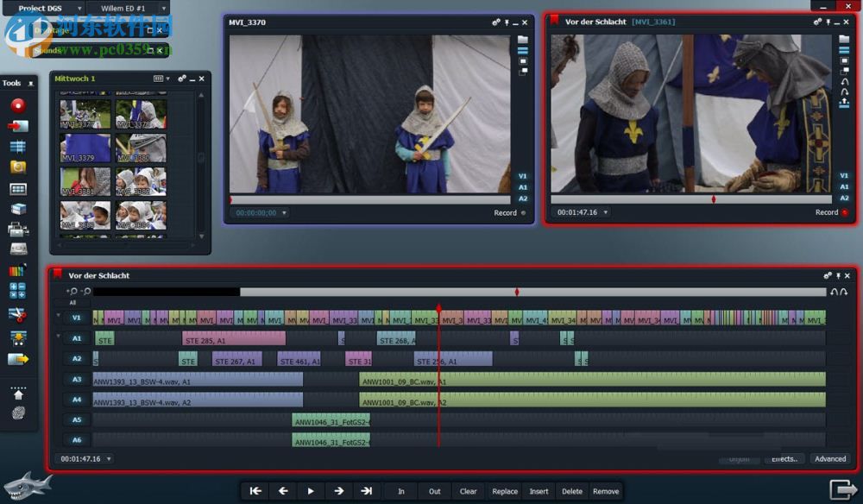
Task: Open the Export tool with yellow arrow
Action: pyautogui.click(x=17, y=359)
